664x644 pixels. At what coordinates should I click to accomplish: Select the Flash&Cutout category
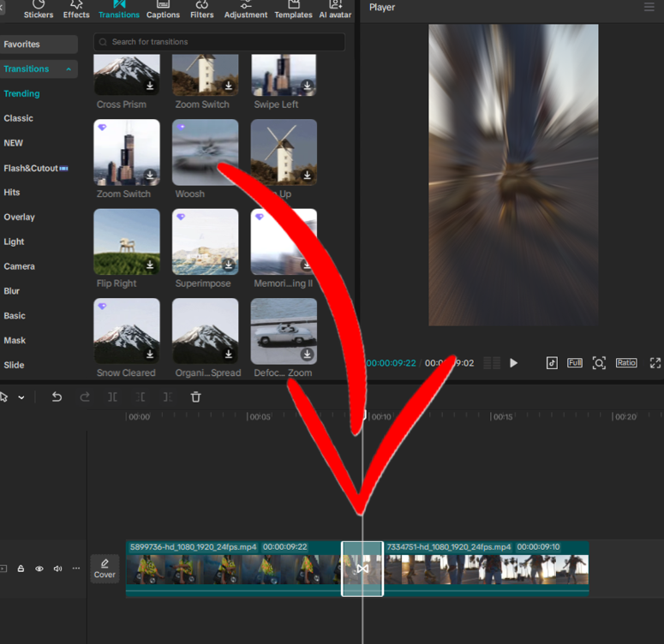coord(36,168)
